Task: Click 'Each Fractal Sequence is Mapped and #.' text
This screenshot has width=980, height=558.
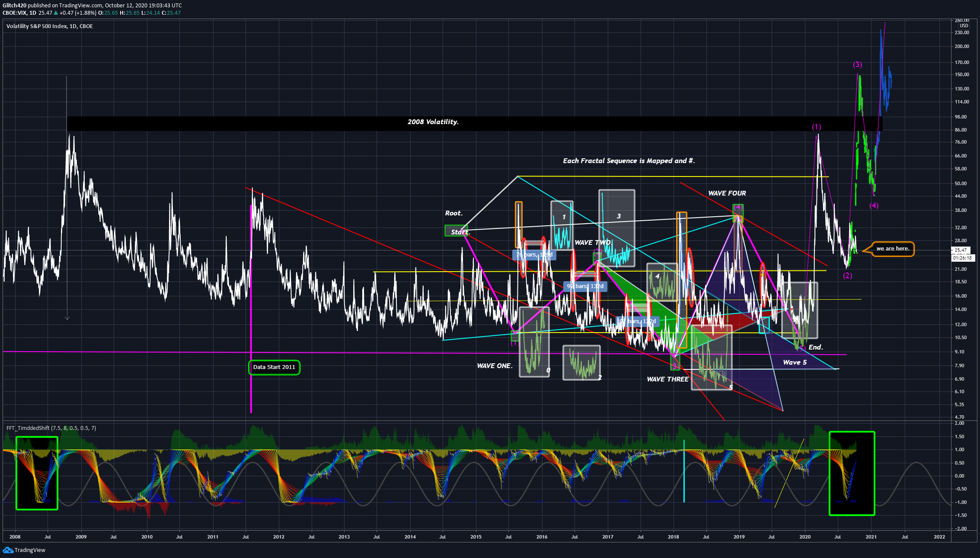Action: (x=629, y=161)
